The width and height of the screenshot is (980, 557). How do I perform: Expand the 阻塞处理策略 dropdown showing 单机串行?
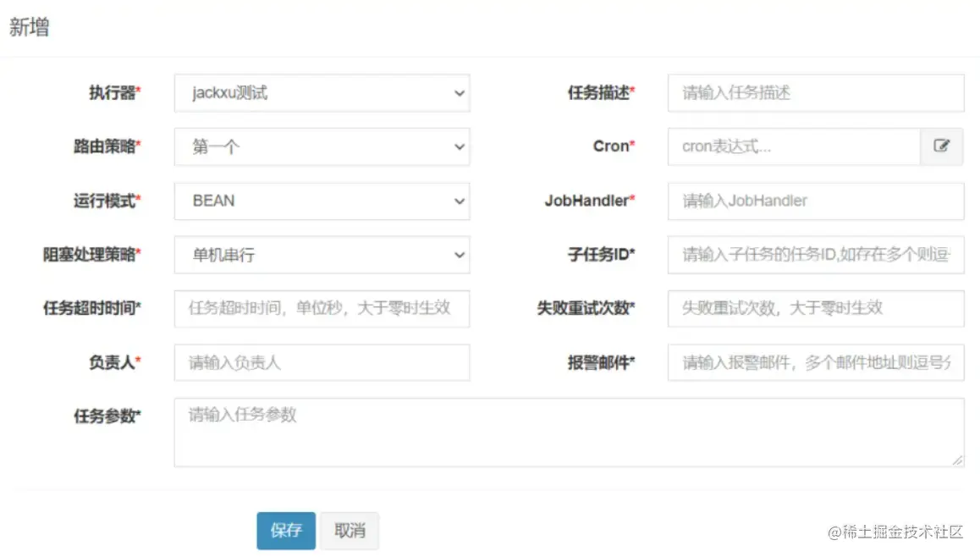click(x=322, y=255)
